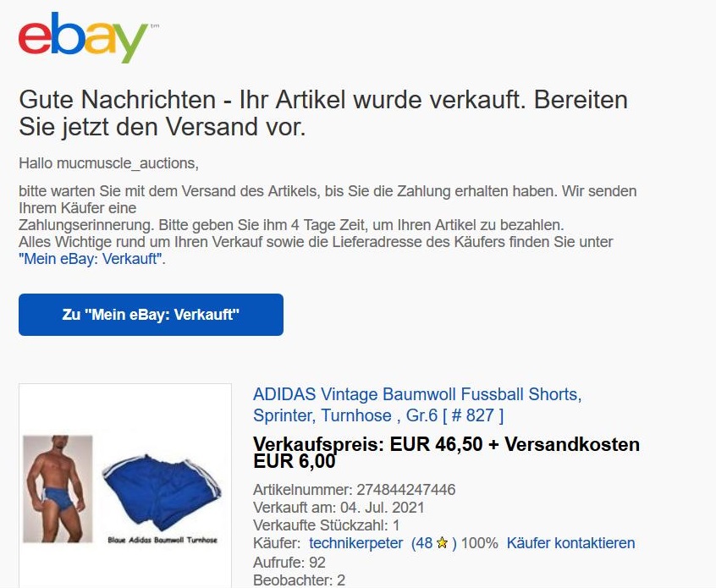Open buyer profile technikerpeter

pyautogui.click(x=355, y=543)
